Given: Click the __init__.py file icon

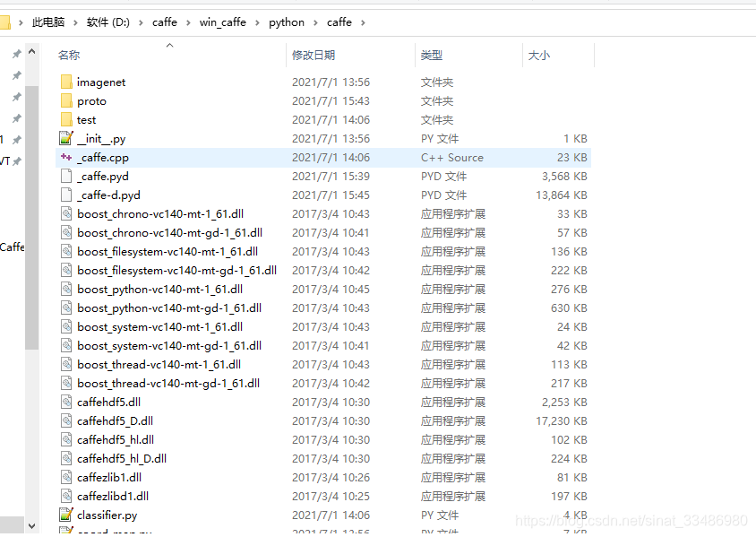Looking at the screenshot, I should (66, 138).
